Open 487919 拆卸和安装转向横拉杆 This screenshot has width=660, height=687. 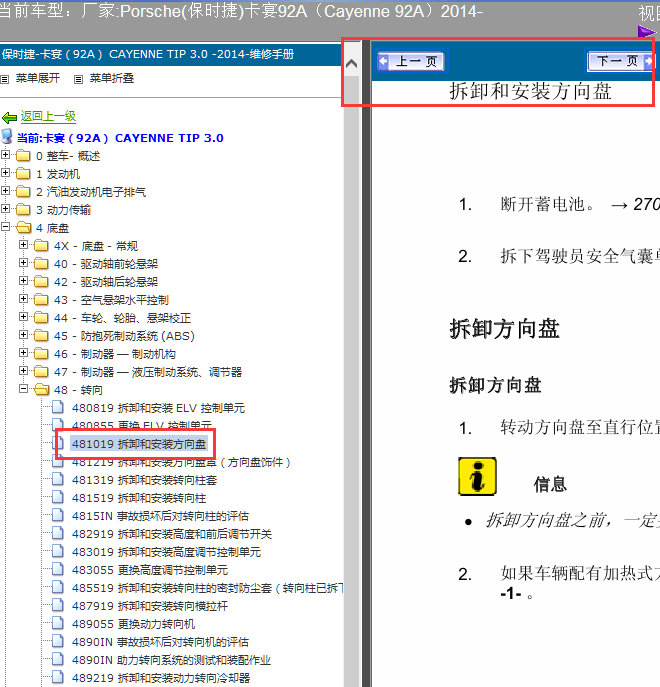pos(150,606)
